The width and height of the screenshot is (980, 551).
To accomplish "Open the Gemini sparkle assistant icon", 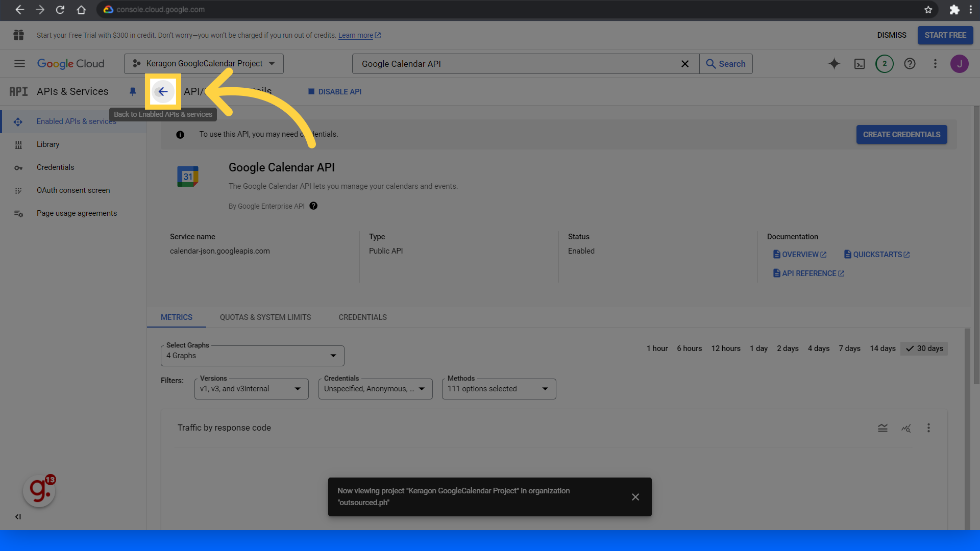I will (x=834, y=64).
